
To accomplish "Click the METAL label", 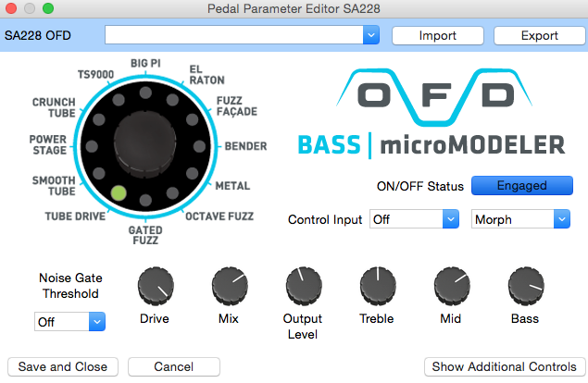I will 232,186.
